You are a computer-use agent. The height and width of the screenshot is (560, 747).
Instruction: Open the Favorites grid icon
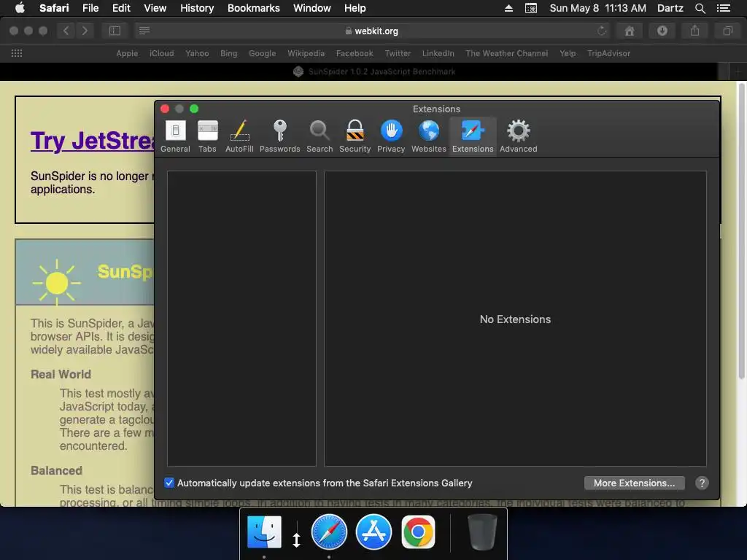17,53
